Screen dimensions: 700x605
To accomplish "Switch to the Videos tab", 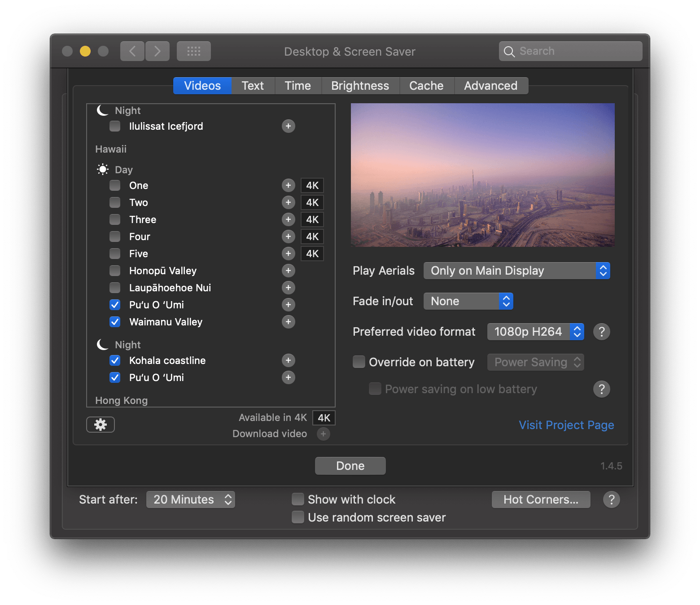I will (202, 86).
